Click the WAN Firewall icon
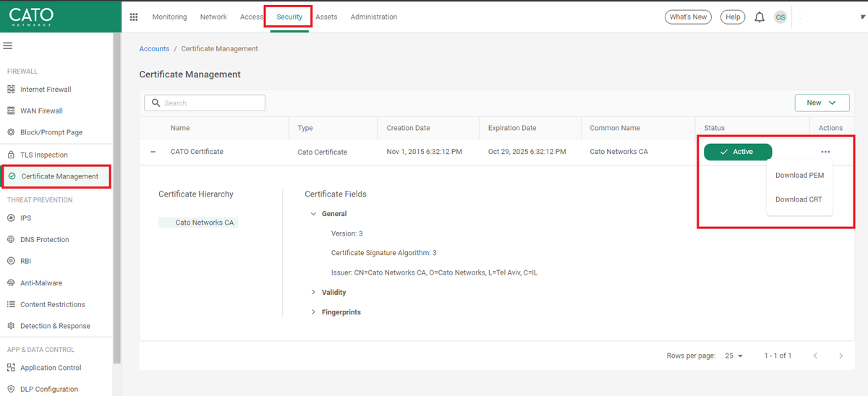 point(11,111)
